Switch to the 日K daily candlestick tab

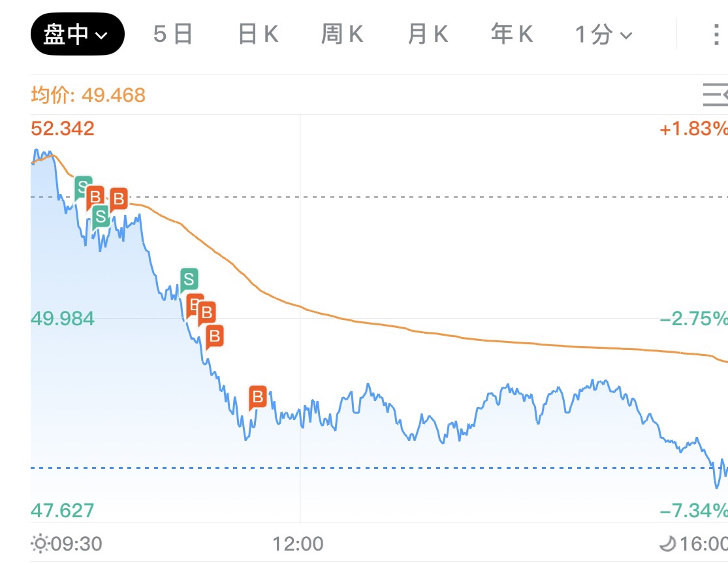(259, 34)
